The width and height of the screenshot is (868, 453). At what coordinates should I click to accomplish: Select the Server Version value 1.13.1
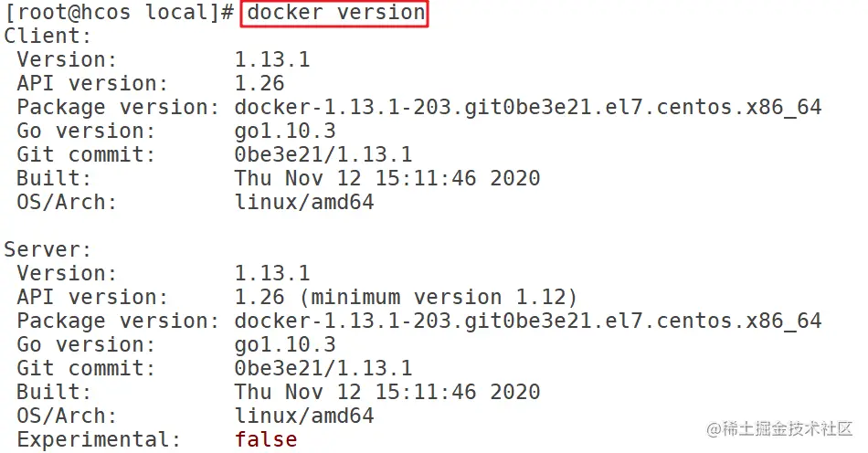point(272,273)
